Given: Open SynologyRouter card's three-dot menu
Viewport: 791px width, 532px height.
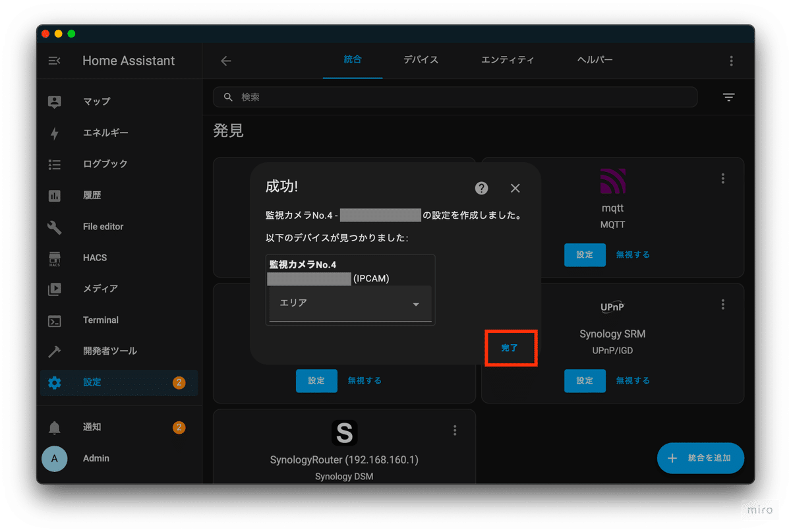Looking at the screenshot, I should [455, 430].
